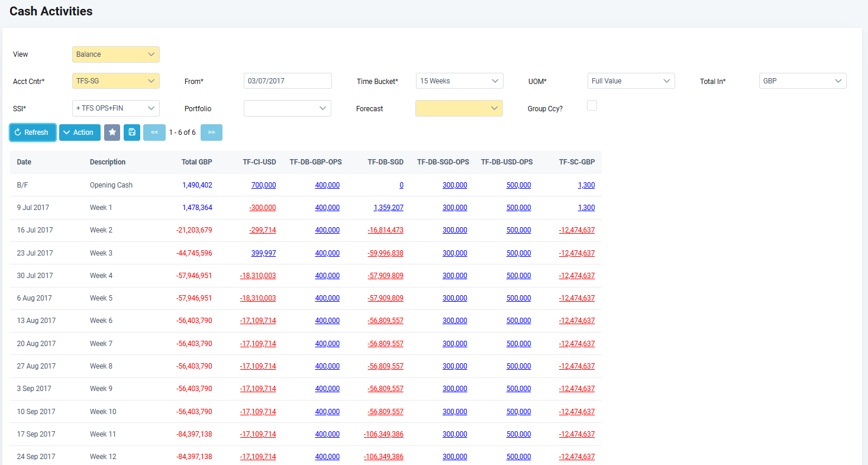Click the TF-SC-GBP column header
The height and width of the screenshot is (465, 868).
coord(576,162)
